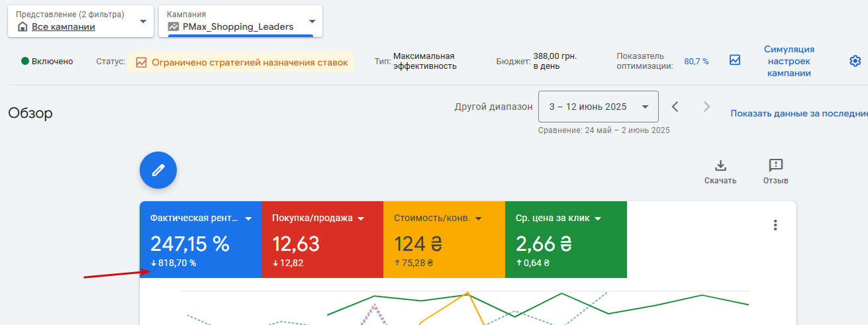This screenshot has width=868, height=325.
Task: Click the green Включено status dot
Action: tap(25, 62)
